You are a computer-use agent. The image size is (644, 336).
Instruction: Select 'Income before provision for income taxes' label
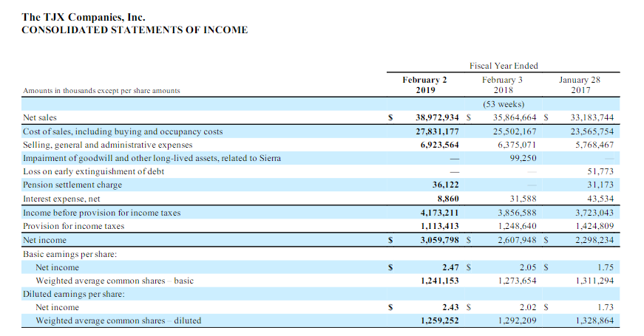coord(102,213)
